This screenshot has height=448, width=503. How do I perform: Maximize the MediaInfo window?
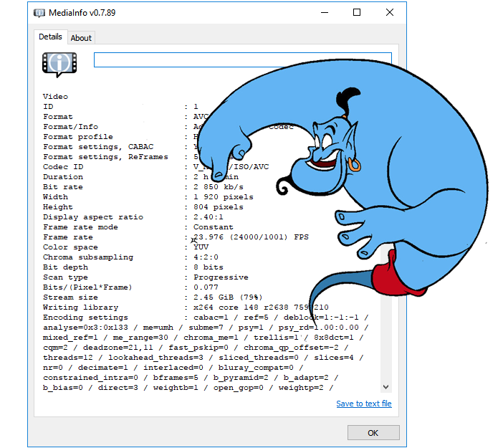pyautogui.click(x=357, y=13)
